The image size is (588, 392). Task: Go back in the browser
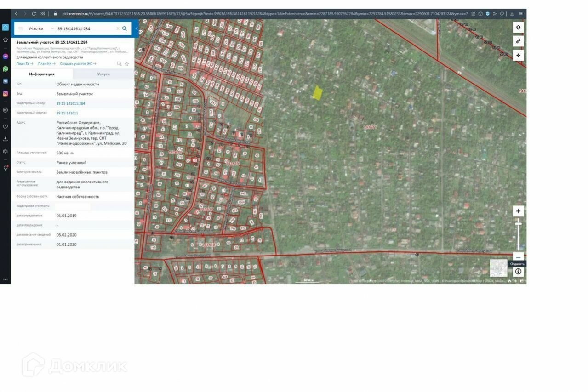click(16, 14)
